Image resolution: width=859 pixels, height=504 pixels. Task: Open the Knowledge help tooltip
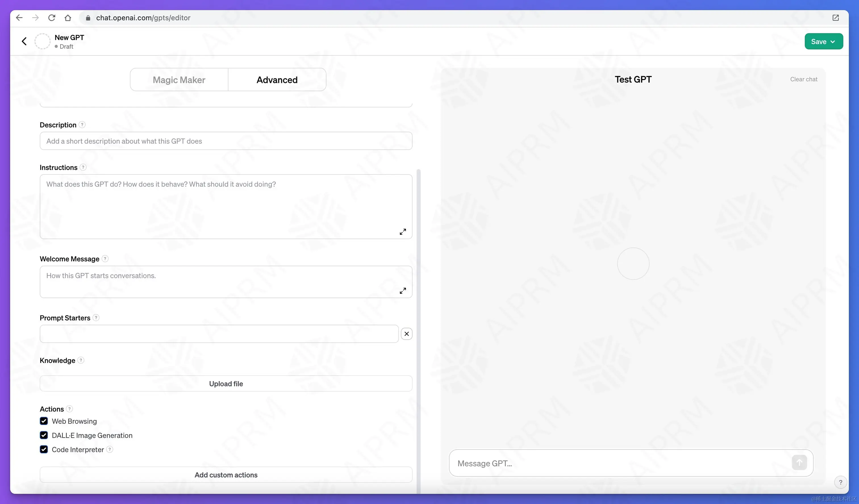pos(81,361)
